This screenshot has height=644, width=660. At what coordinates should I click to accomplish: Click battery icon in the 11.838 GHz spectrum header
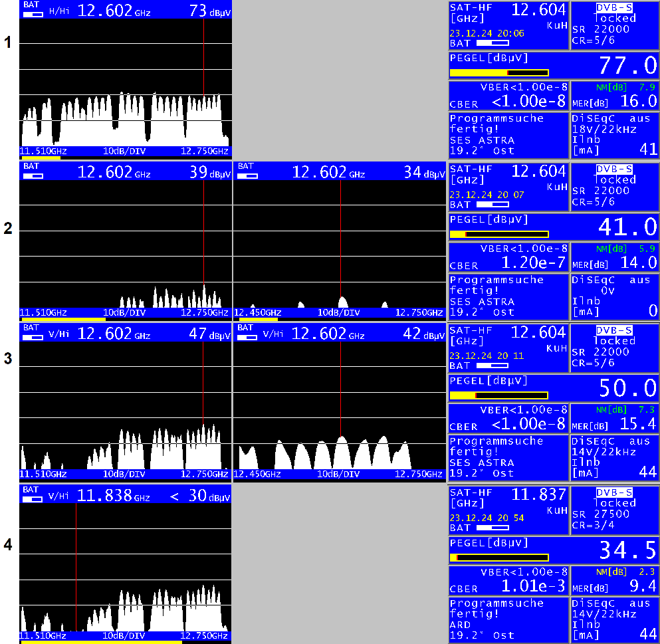tap(33, 498)
